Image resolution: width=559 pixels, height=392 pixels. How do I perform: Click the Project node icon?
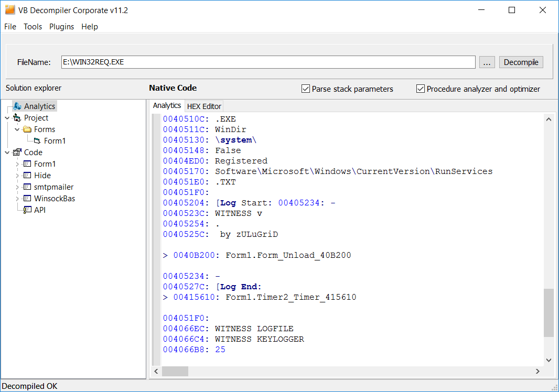tap(17, 117)
